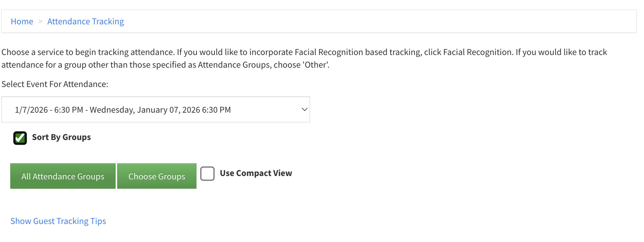Click the empty area of the breadcrumb bar

pyautogui.click(x=366, y=21)
